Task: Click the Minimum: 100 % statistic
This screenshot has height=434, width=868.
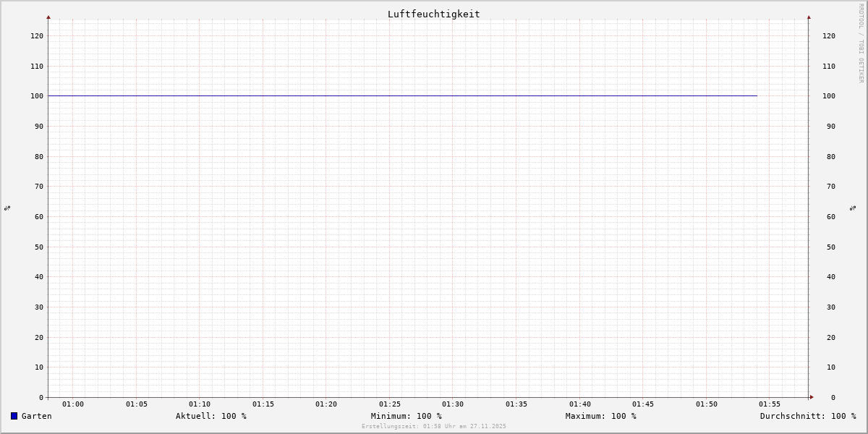Action: pyautogui.click(x=406, y=416)
